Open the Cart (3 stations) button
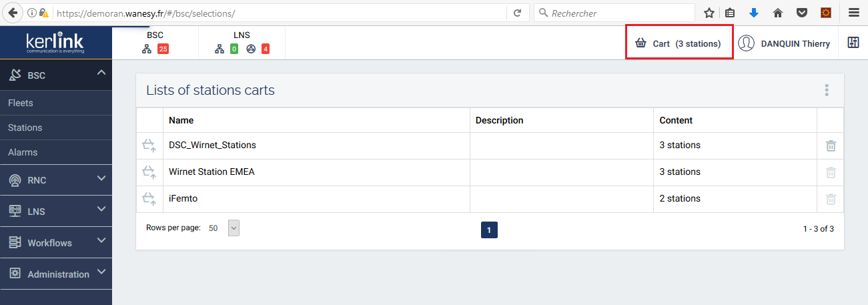This screenshot has width=868, height=305. pyautogui.click(x=679, y=43)
